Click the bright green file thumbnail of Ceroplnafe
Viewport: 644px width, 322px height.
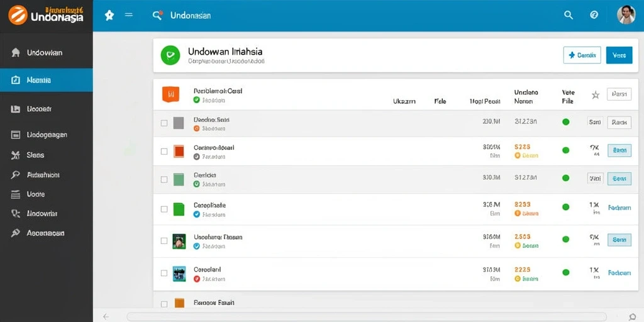pos(179,209)
